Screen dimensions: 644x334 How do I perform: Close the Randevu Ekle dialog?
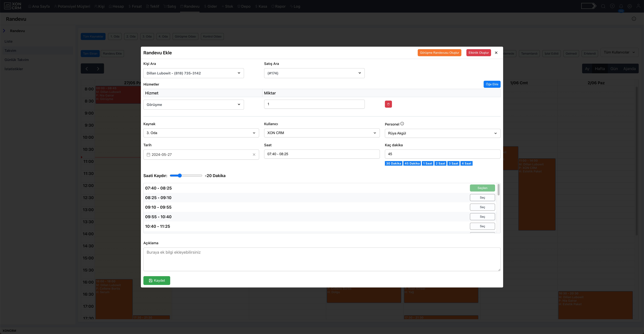[x=496, y=53]
